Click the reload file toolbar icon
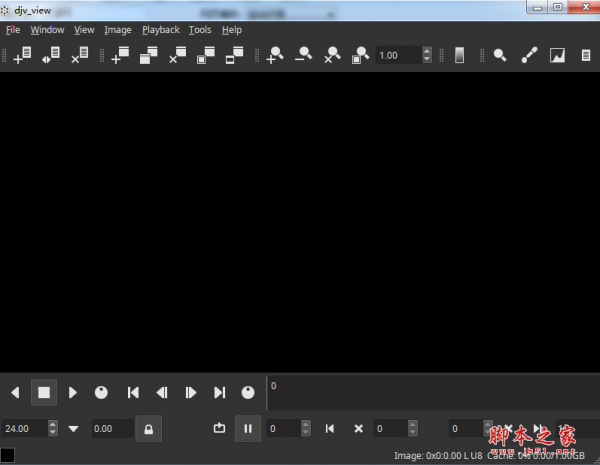The width and height of the screenshot is (600, 465). pyautogui.click(x=51, y=55)
